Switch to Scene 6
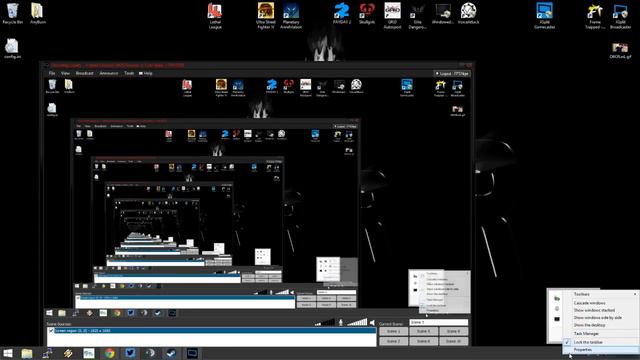The height and width of the screenshot is (360, 640). tap(423, 341)
